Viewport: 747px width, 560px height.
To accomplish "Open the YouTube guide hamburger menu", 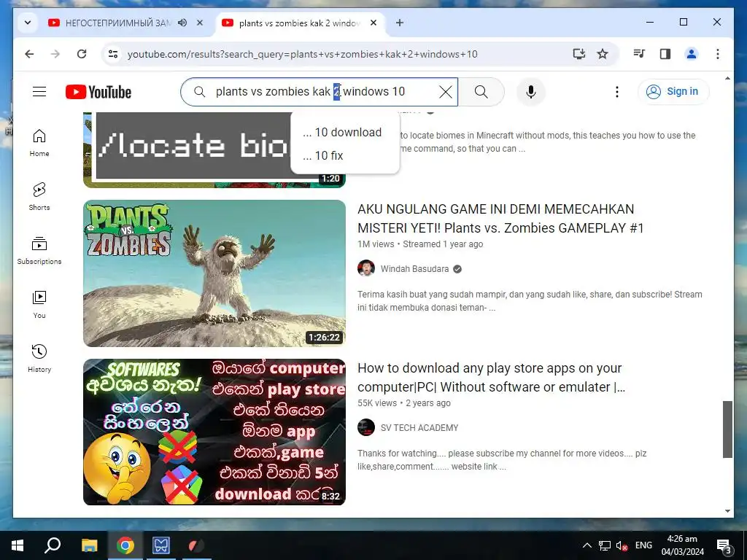I will click(x=39, y=91).
